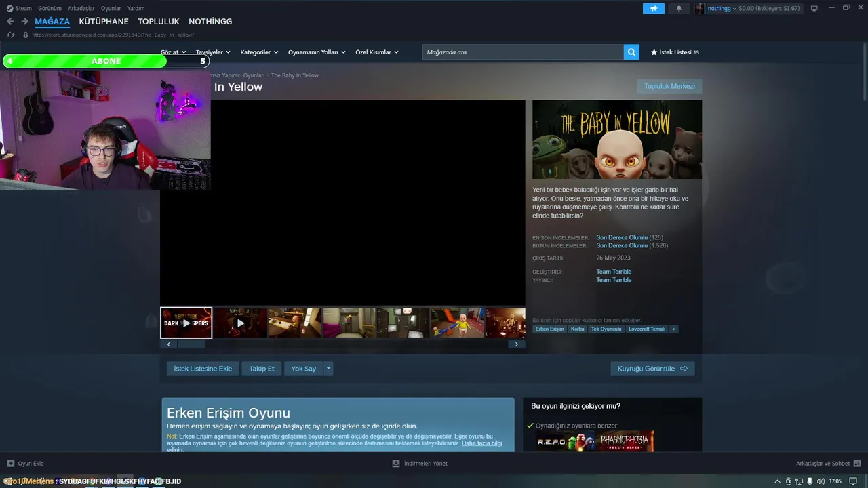Viewport: 868px width, 488px height.
Task: Click the Mağazada ara search field
Action: (523, 52)
